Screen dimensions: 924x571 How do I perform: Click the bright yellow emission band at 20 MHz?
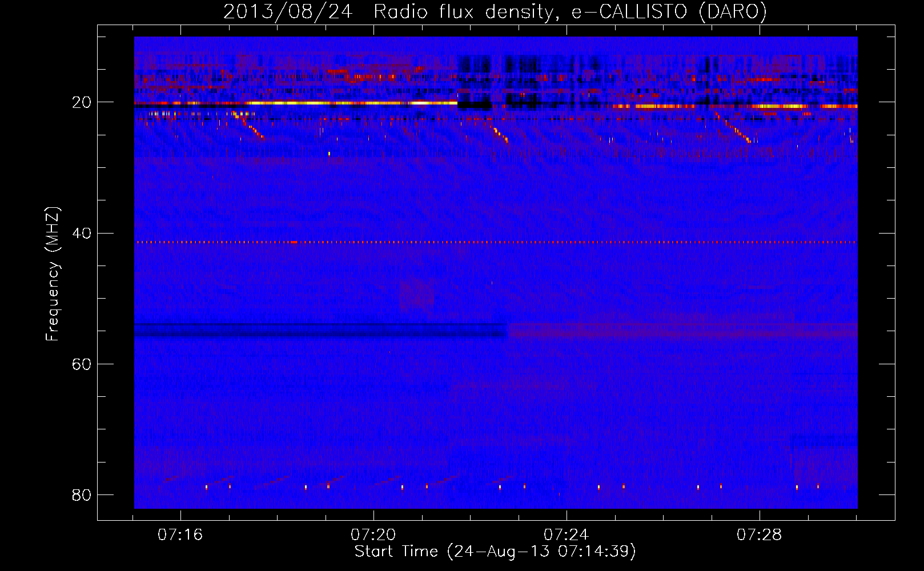(353, 103)
